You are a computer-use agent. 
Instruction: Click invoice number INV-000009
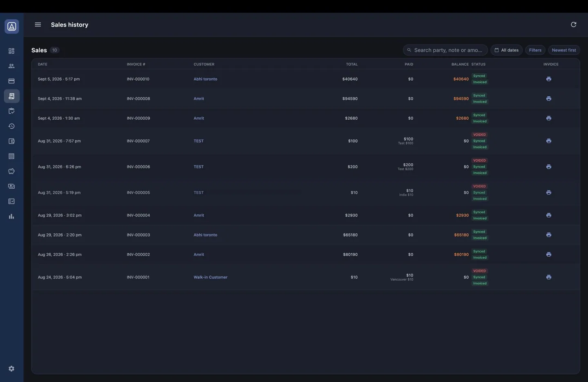point(138,118)
